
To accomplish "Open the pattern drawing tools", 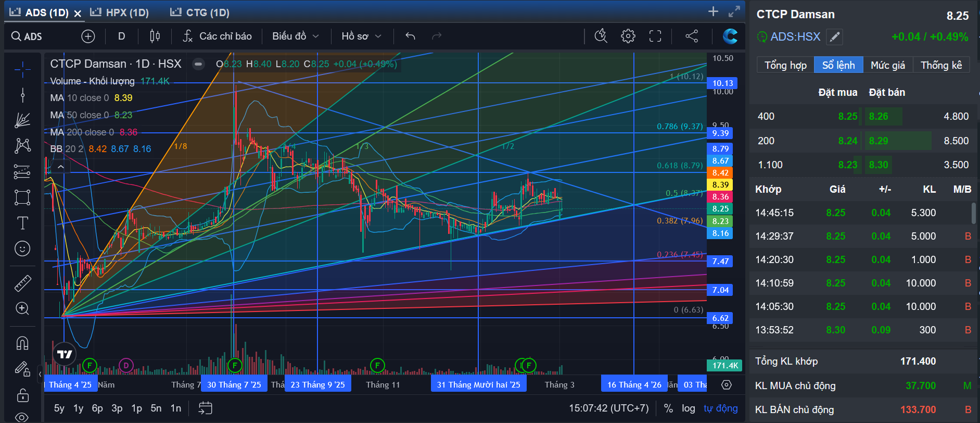I will tap(22, 146).
